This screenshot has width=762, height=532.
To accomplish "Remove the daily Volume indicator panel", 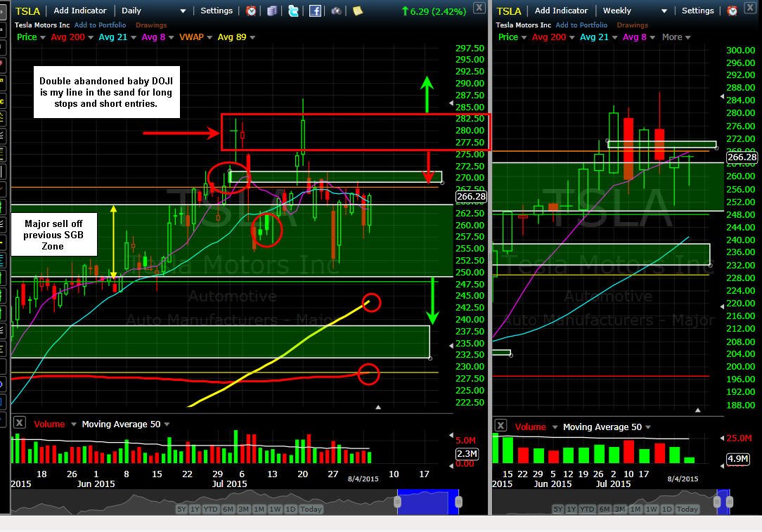I will pyautogui.click(x=20, y=422).
